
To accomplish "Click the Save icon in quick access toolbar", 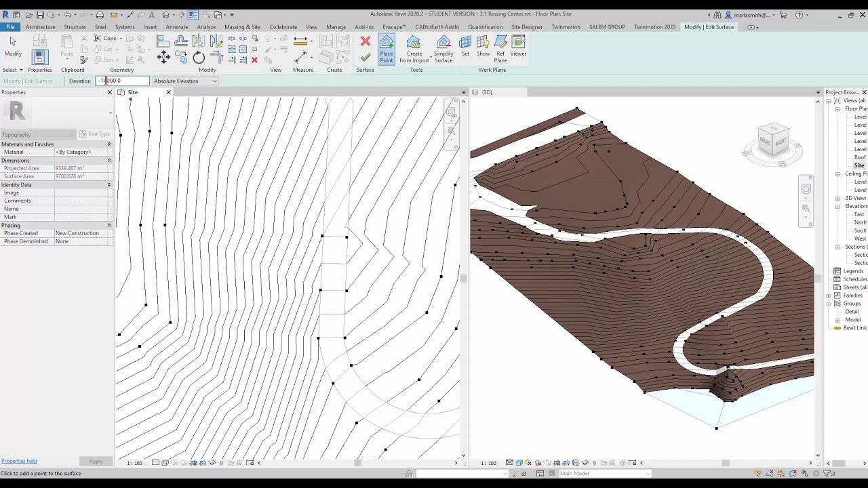I will [40, 15].
